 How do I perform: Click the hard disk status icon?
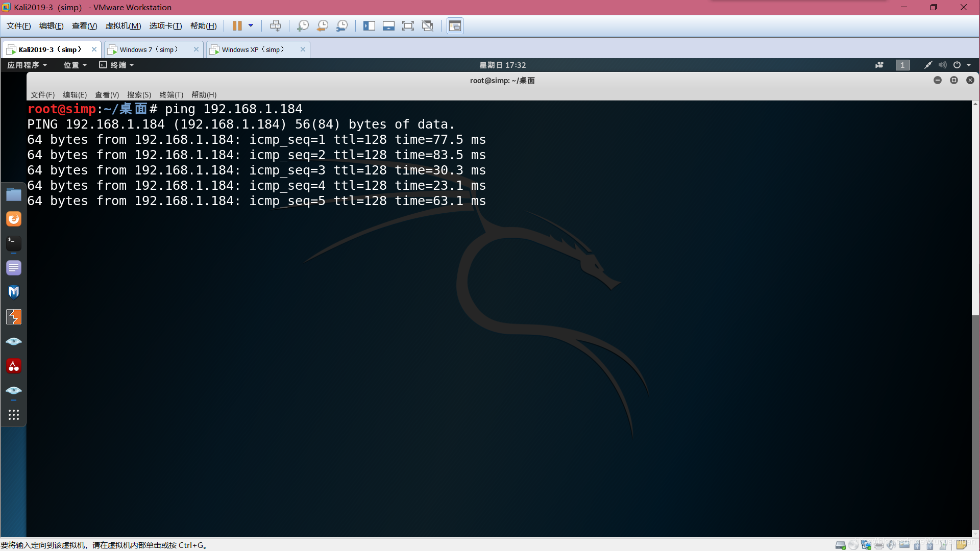(x=840, y=545)
